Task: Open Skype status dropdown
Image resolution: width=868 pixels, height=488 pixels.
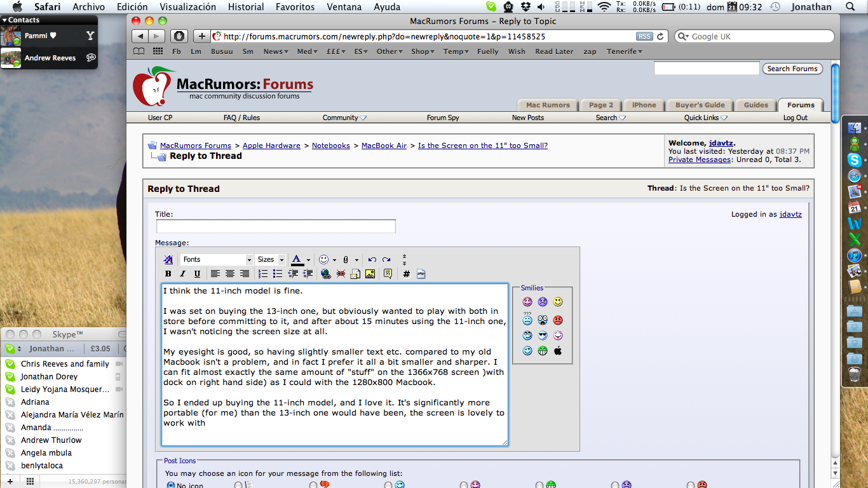Action: pos(14,348)
